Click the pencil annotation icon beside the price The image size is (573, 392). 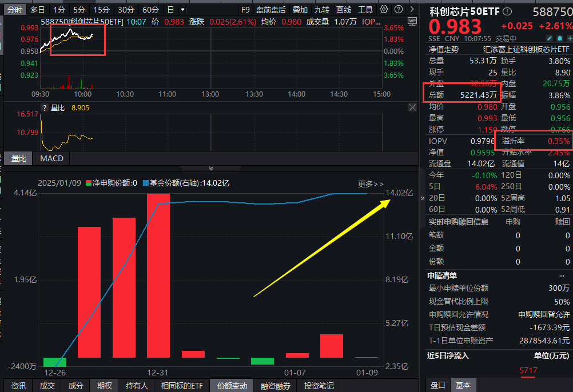tap(549, 38)
